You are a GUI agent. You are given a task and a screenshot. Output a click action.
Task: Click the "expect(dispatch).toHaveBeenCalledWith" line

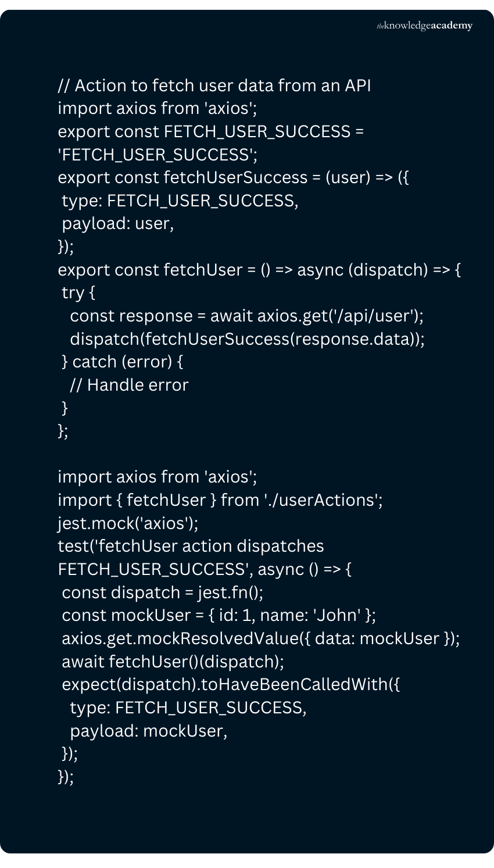231,684
